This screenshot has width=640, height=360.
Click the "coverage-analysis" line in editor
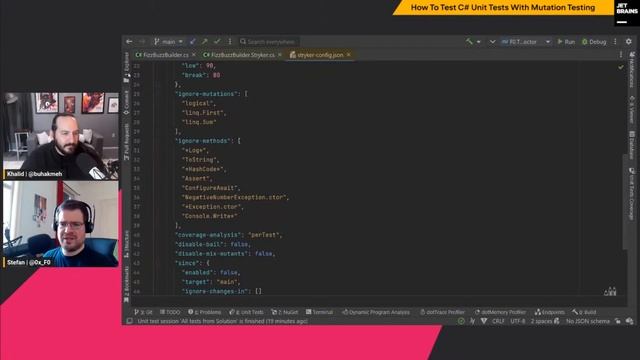(x=229, y=235)
